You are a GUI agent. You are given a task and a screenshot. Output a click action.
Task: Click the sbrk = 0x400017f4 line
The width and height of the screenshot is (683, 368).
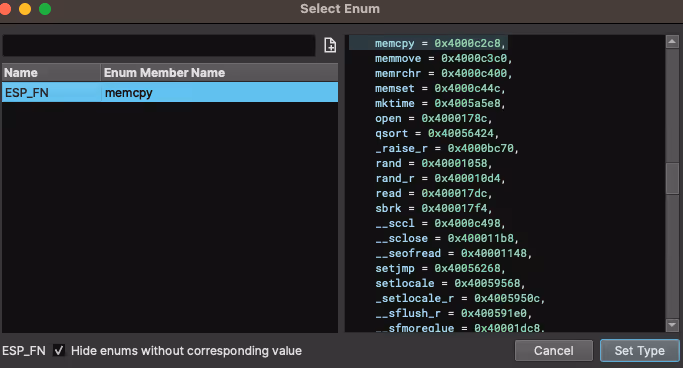coord(433,208)
